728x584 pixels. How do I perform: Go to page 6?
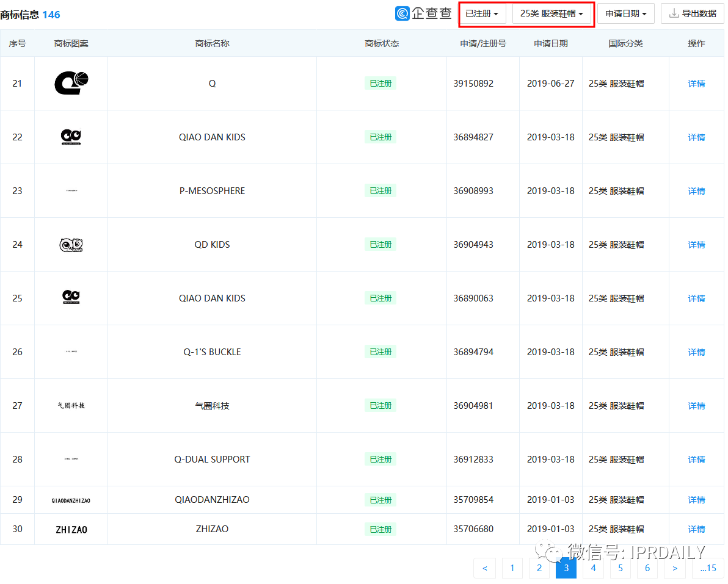(x=647, y=568)
